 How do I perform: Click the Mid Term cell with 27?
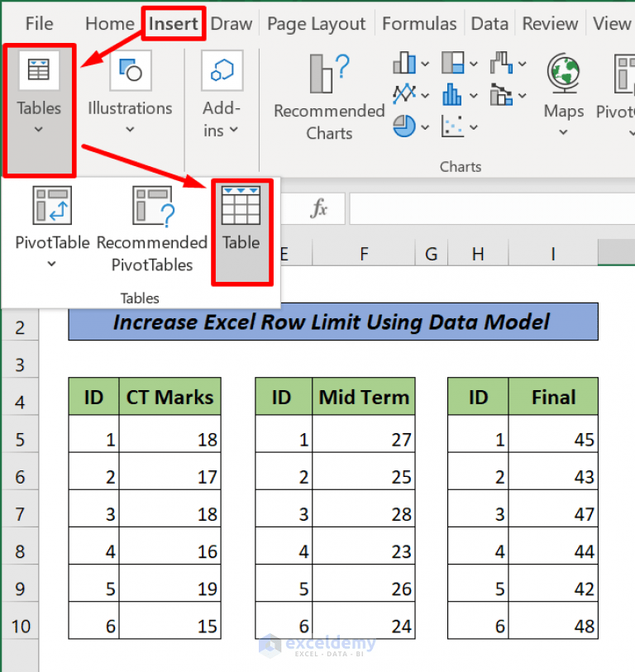click(x=364, y=434)
